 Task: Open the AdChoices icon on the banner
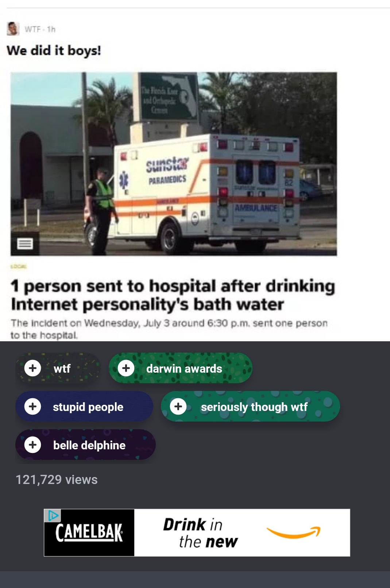(x=53, y=515)
